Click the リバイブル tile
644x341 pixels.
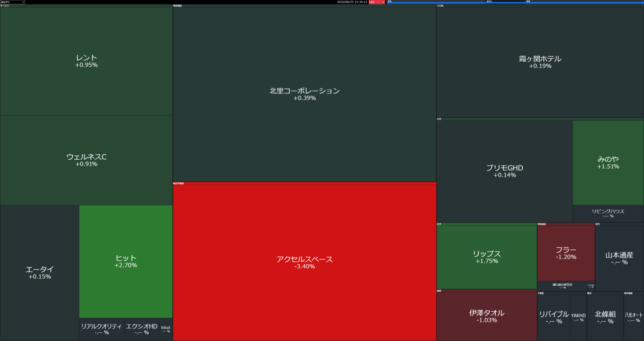tap(554, 318)
